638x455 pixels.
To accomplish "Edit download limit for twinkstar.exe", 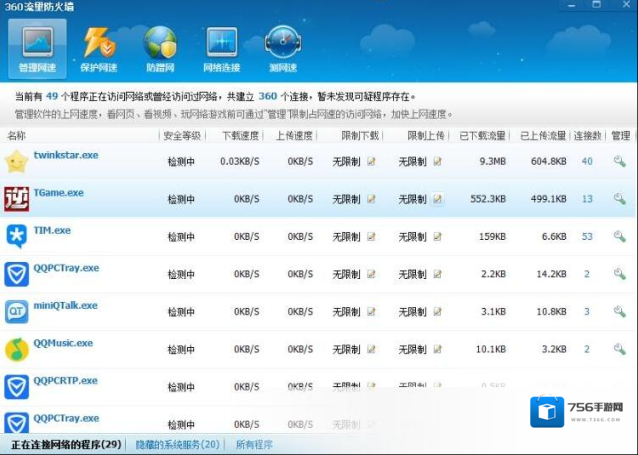I will [371, 161].
